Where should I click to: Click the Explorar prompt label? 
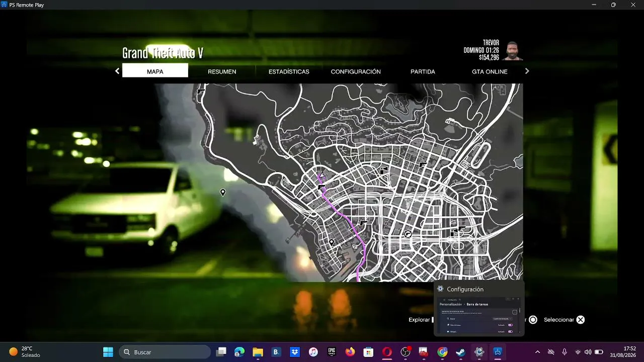tap(419, 320)
